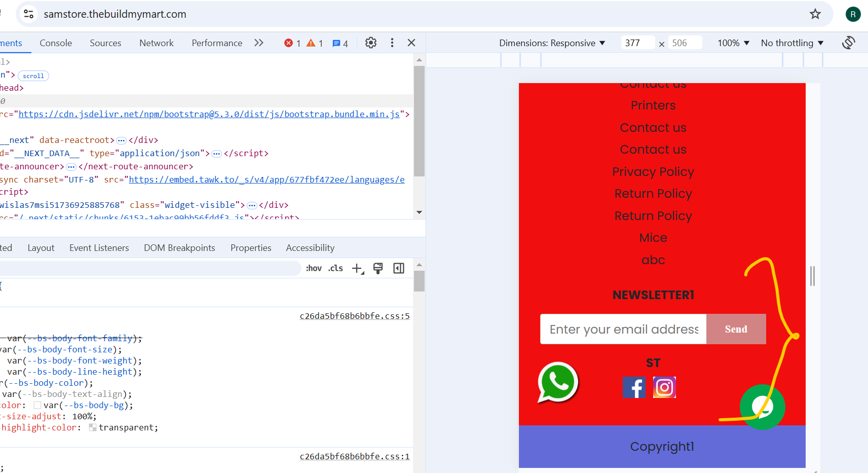
Task: Open stylesheet link c26da5bf68b6bbfe.css:5
Action: (x=355, y=316)
